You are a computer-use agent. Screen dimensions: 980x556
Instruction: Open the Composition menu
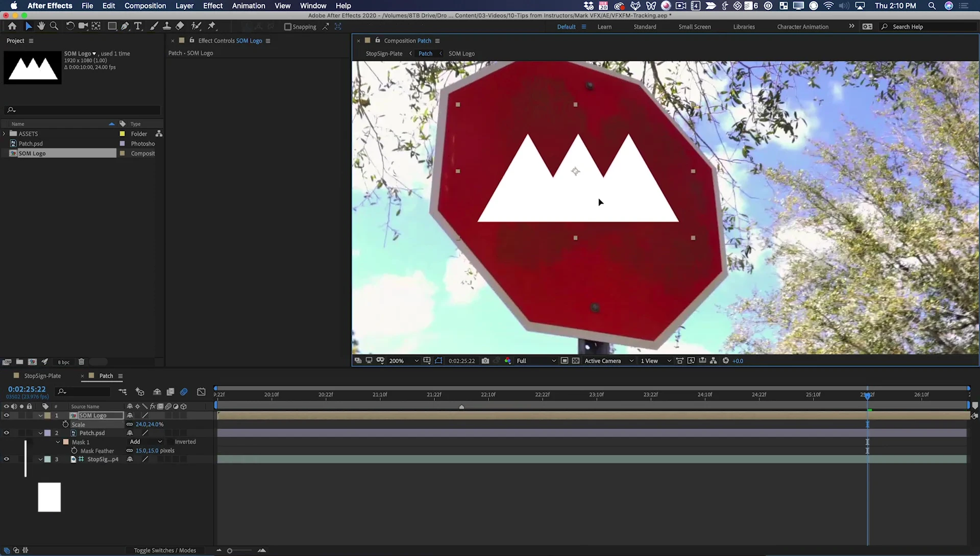[145, 6]
